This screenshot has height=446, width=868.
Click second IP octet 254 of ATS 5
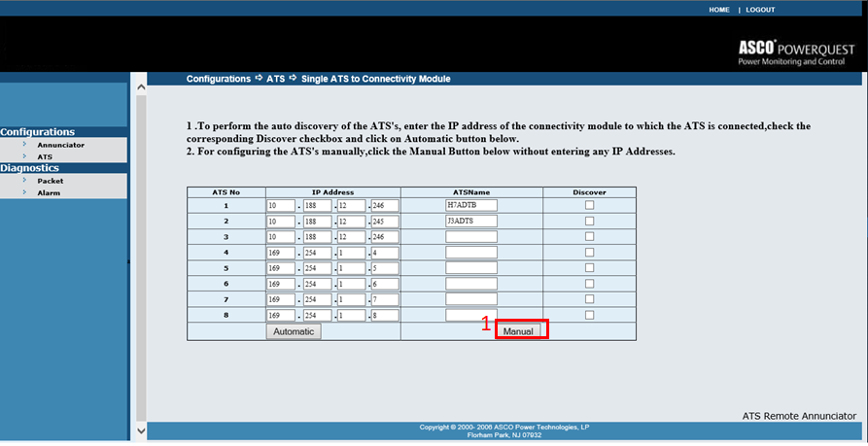317,268
